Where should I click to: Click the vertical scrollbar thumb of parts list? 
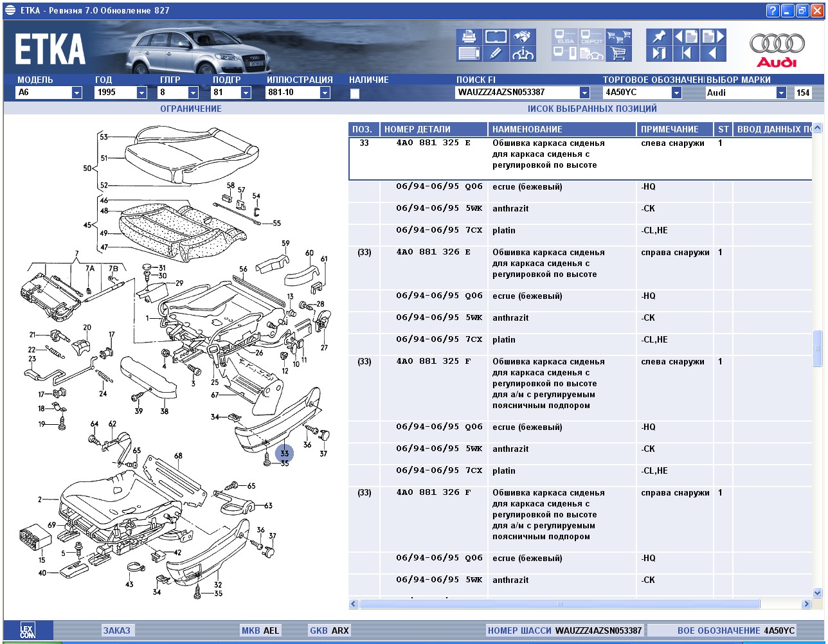[818, 348]
